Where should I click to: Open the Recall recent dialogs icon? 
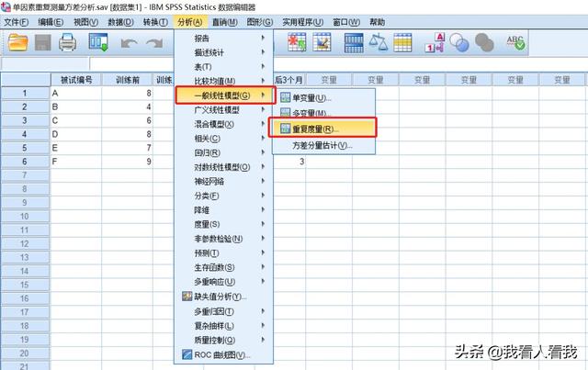[98, 42]
